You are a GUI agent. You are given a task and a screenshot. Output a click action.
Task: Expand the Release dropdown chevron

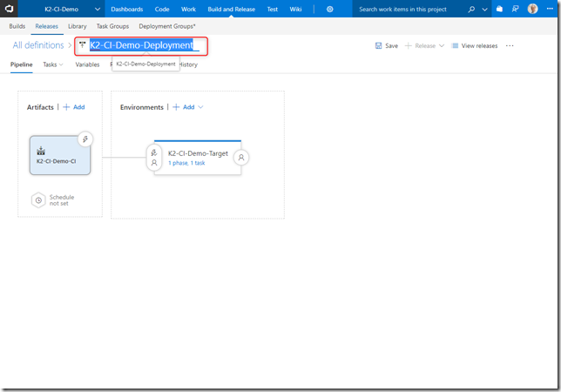[x=442, y=46]
